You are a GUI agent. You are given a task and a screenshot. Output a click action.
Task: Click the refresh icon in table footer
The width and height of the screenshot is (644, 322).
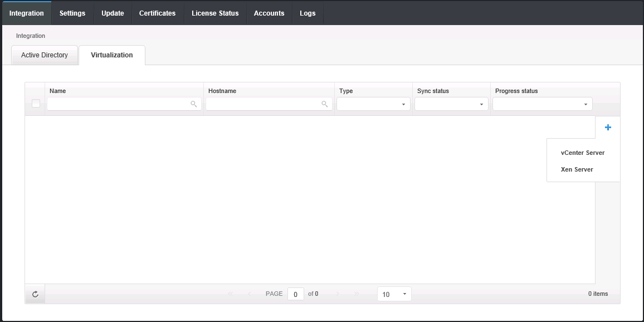point(35,294)
